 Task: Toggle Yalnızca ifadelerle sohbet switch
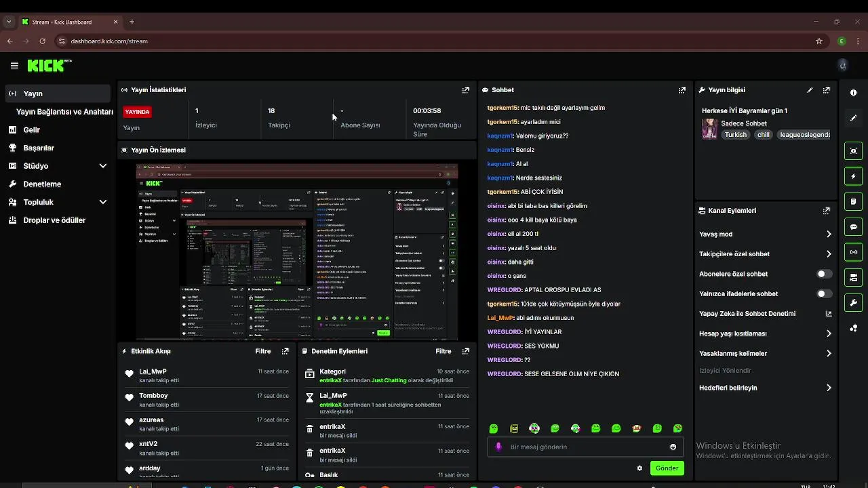824,293
